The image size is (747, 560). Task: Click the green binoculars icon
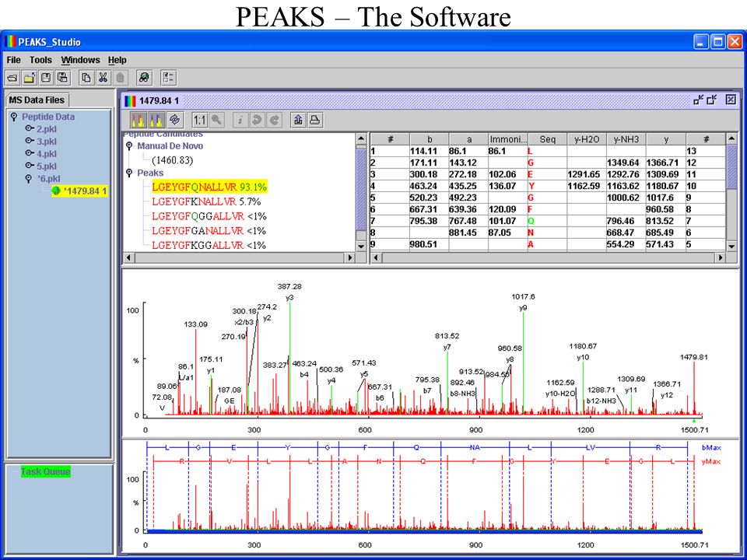(144, 78)
